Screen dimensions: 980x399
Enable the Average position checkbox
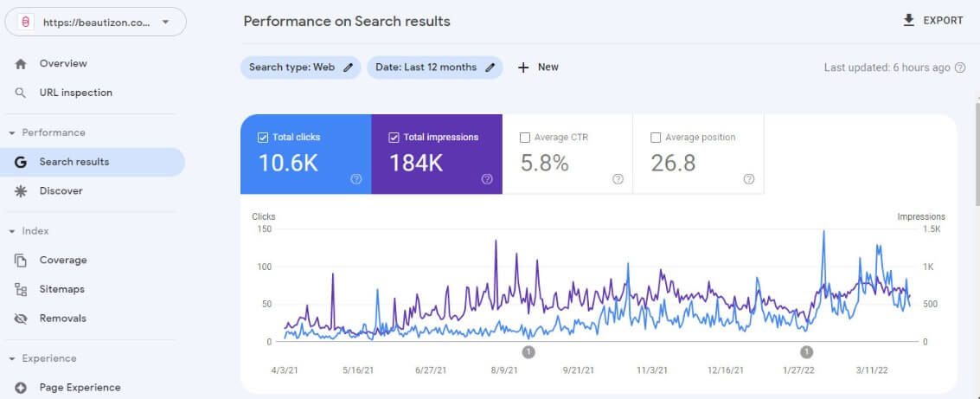[x=656, y=137]
